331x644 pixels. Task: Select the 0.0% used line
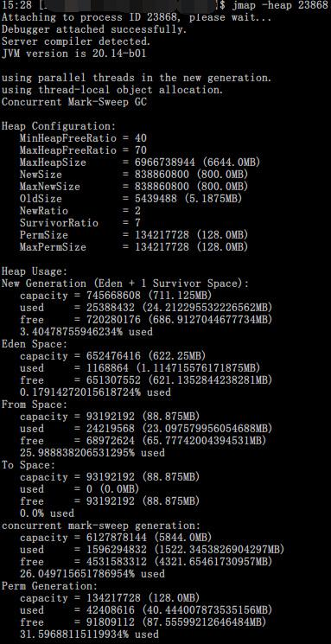click(47, 513)
